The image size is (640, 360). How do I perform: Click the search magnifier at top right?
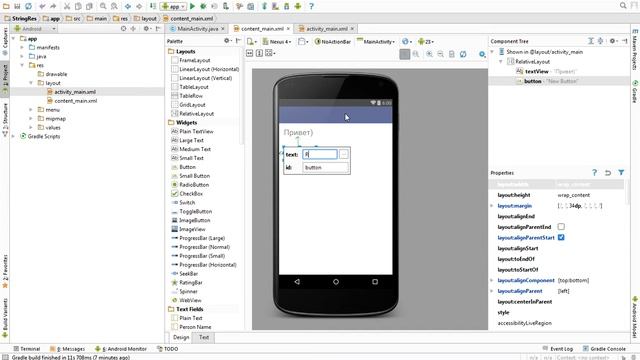(623, 6)
